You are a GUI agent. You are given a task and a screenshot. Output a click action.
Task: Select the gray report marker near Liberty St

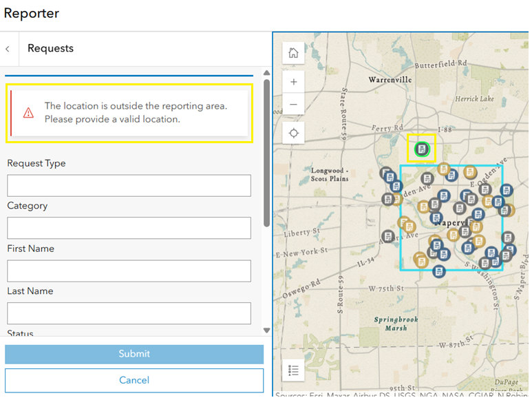point(388,236)
